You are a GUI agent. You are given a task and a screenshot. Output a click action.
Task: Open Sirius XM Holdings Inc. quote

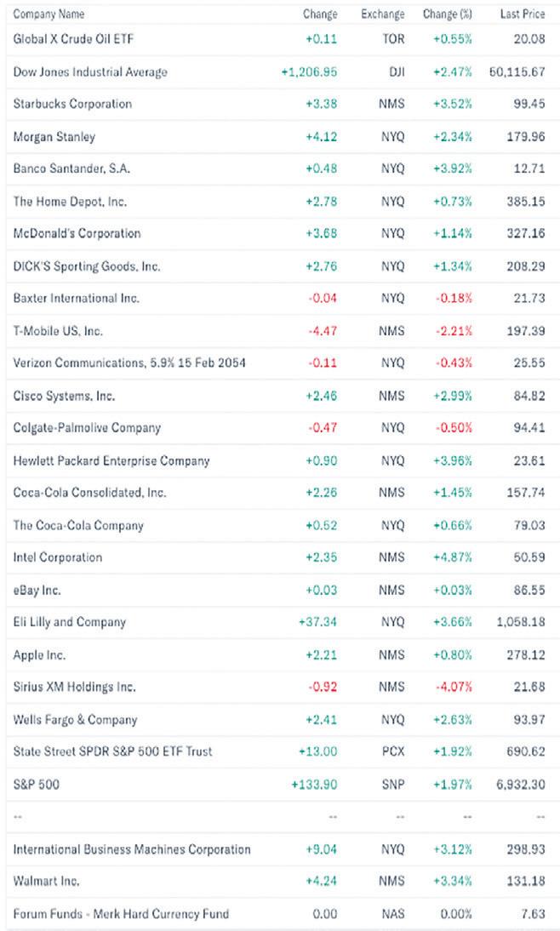coord(74,687)
